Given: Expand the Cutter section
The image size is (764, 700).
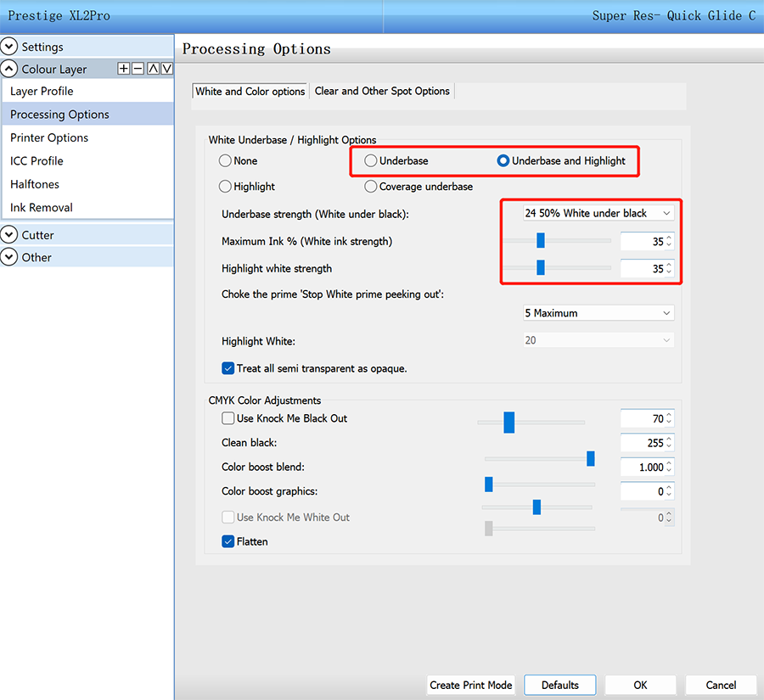Looking at the screenshot, I should [9, 235].
